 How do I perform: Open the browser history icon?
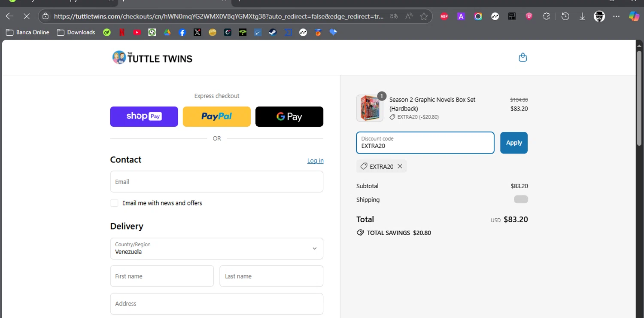(x=565, y=16)
